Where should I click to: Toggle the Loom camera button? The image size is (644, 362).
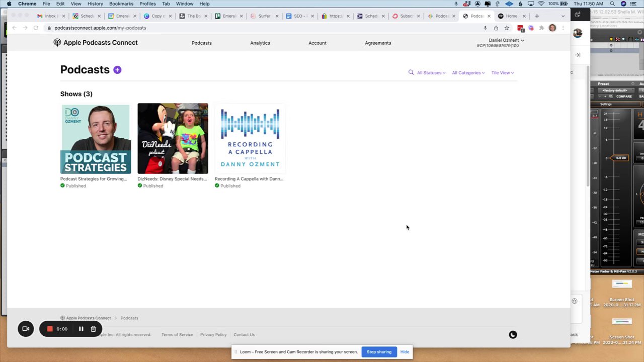[x=26, y=329]
